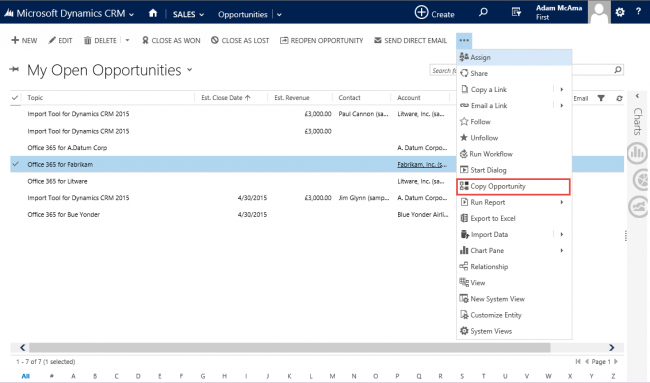Click SEND DIRECT EMAIL command
The height and width of the screenshot is (383, 650).
click(410, 40)
